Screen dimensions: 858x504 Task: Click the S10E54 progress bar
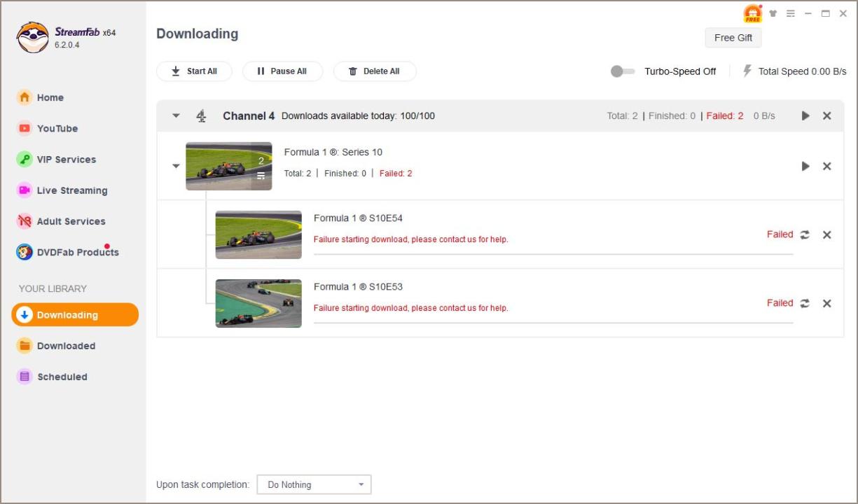[553, 254]
